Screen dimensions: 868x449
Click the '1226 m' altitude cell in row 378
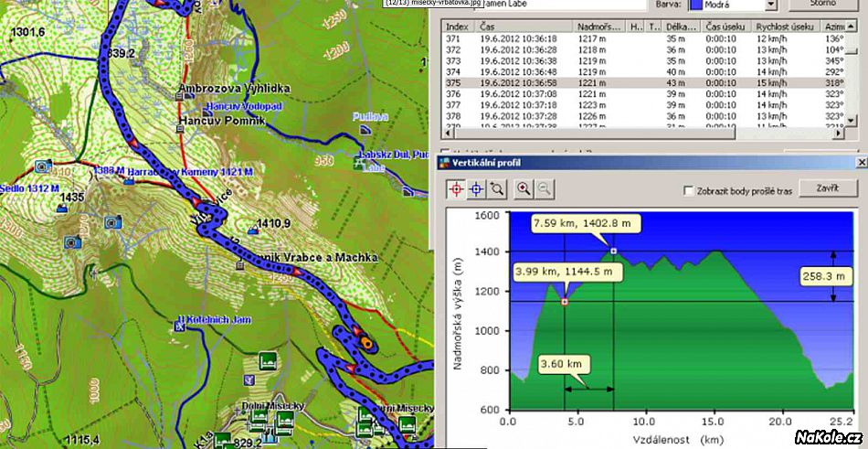[x=590, y=116]
